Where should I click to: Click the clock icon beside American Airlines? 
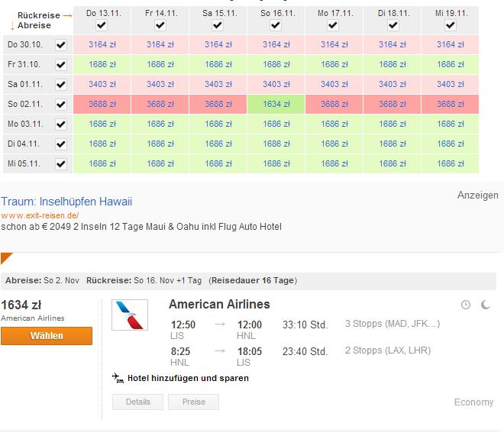[x=465, y=305]
